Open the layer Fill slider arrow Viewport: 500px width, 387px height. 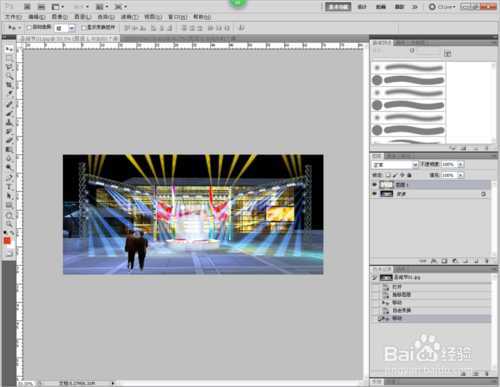[x=460, y=175]
